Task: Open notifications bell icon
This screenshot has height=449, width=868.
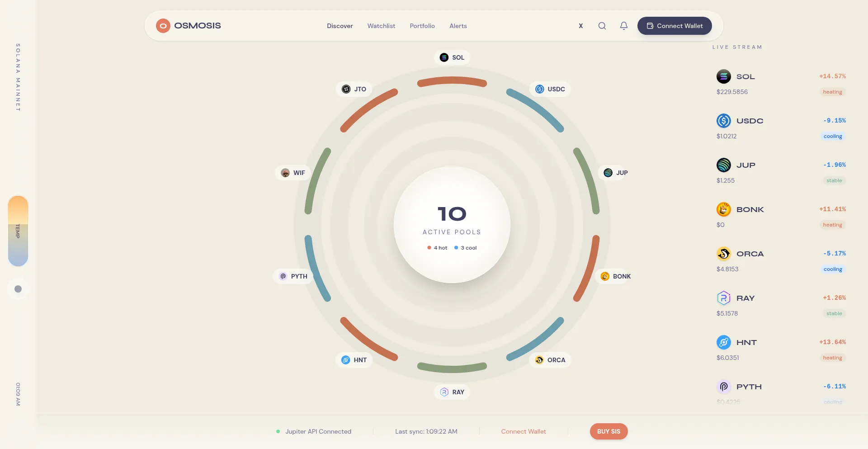Action: [x=623, y=26]
